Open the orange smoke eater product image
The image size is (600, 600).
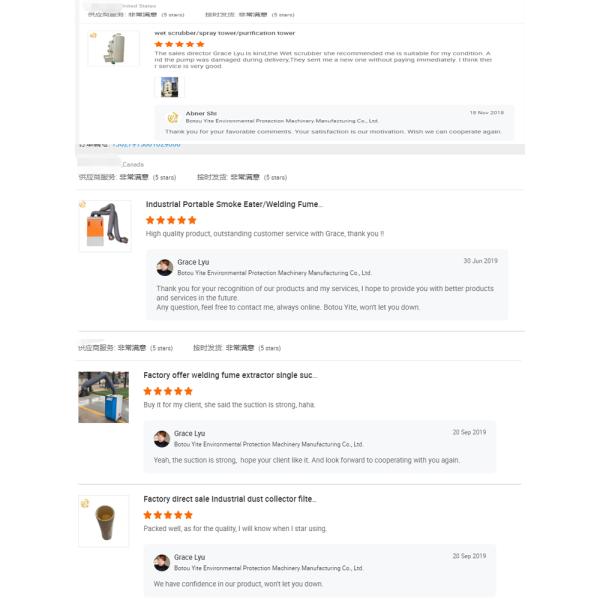[104, 226]
